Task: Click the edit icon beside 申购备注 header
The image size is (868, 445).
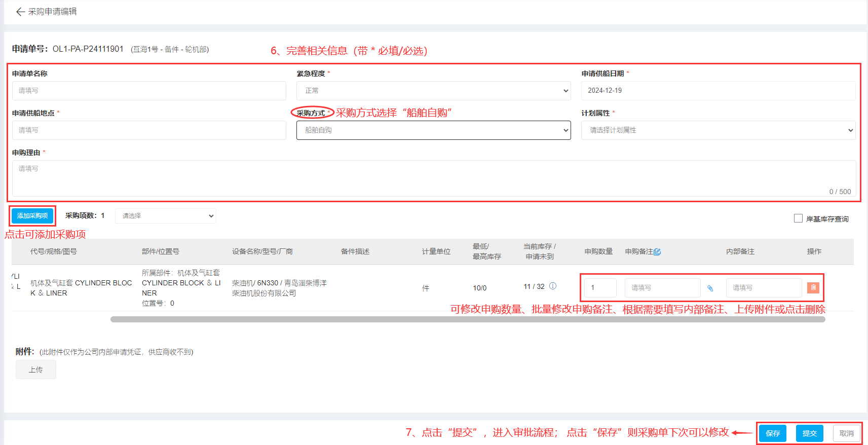Action: point(657,252)
